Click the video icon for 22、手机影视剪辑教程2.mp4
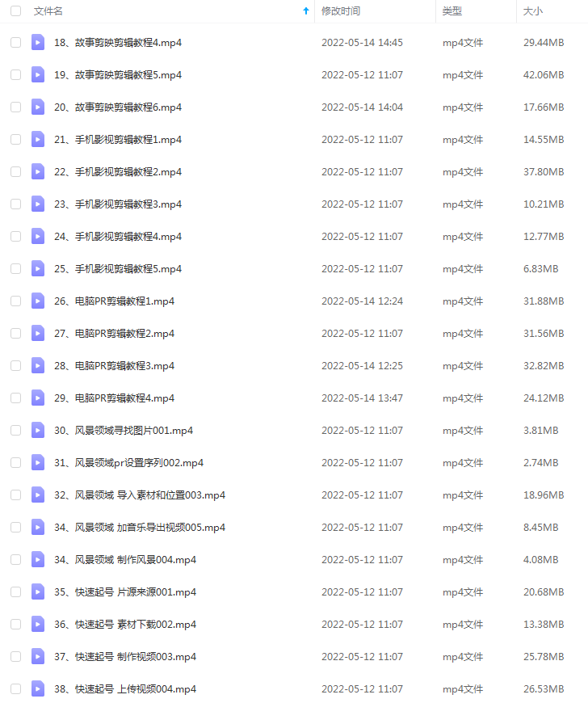 coord(38,172)
